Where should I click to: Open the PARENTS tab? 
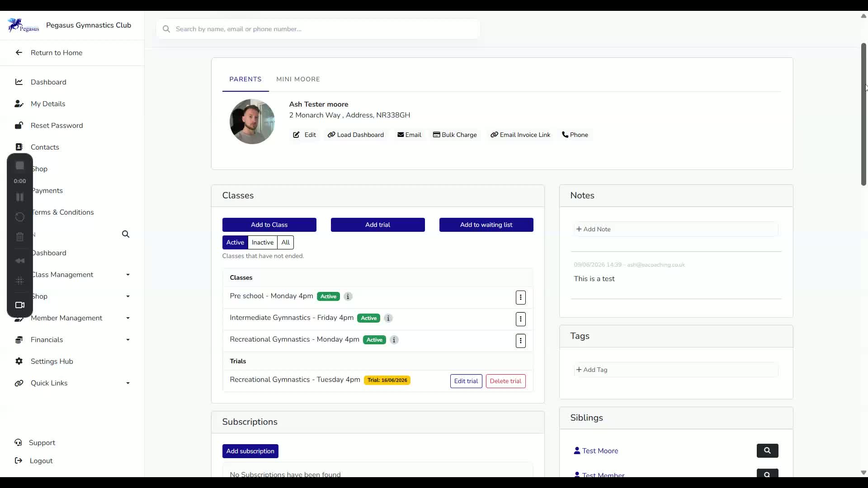pos(245,79)
